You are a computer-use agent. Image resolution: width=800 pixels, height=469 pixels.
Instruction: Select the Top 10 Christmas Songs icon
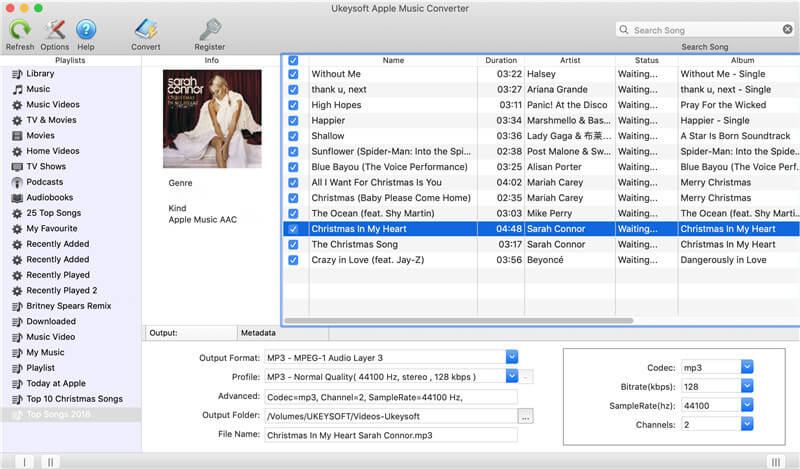[17, 399]
